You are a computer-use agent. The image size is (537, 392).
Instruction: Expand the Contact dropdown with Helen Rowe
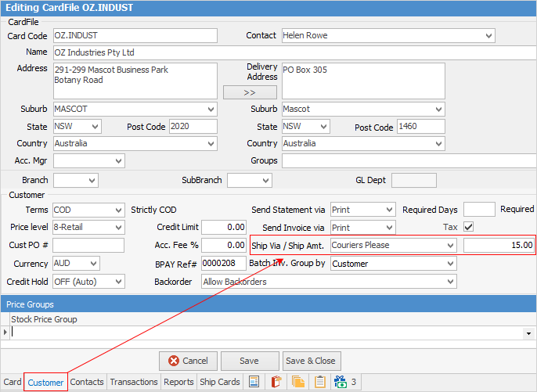488,36
